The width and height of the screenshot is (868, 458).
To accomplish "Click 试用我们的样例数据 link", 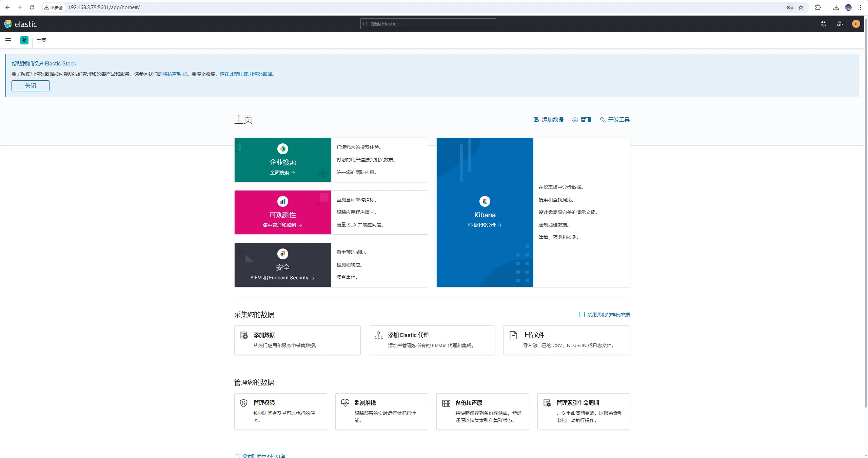I will pos(605,315).
